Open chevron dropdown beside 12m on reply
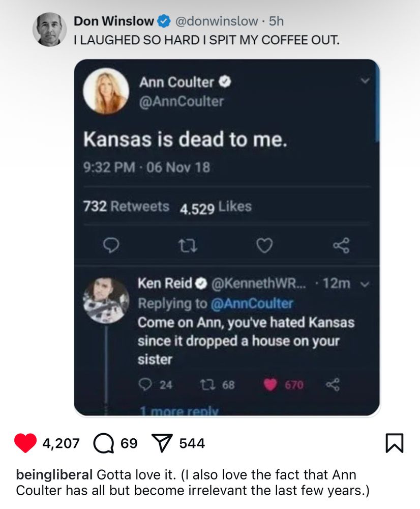 tap(365, 285)
